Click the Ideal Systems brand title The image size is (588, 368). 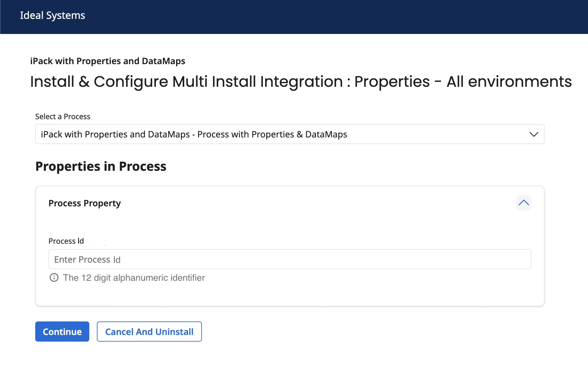(53, 15)
